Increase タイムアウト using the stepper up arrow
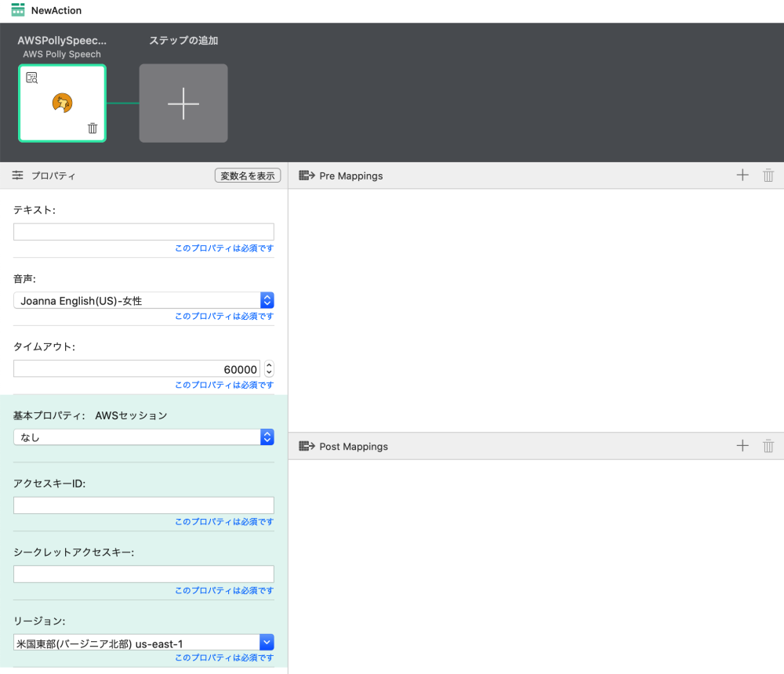The height and width of the screenshot is (674, 784). point(267,365)
